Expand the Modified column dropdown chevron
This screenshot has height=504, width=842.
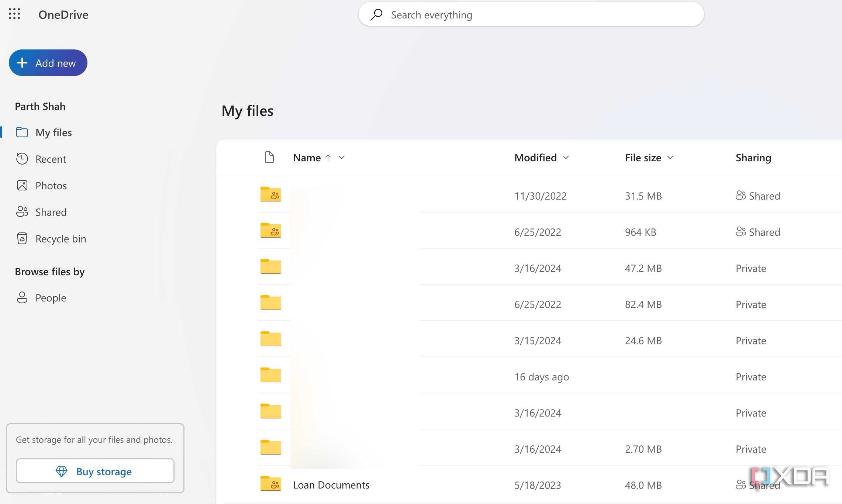[566, 158]
